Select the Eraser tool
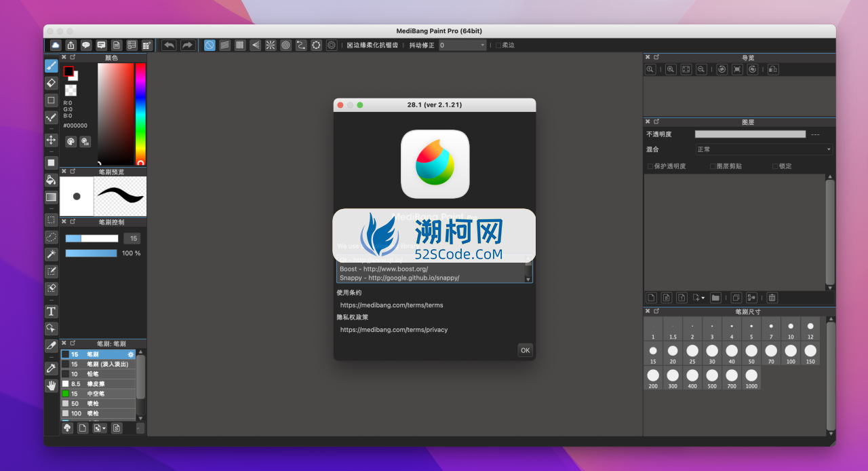Screen dimensions: 868x471 click(51, 83)
